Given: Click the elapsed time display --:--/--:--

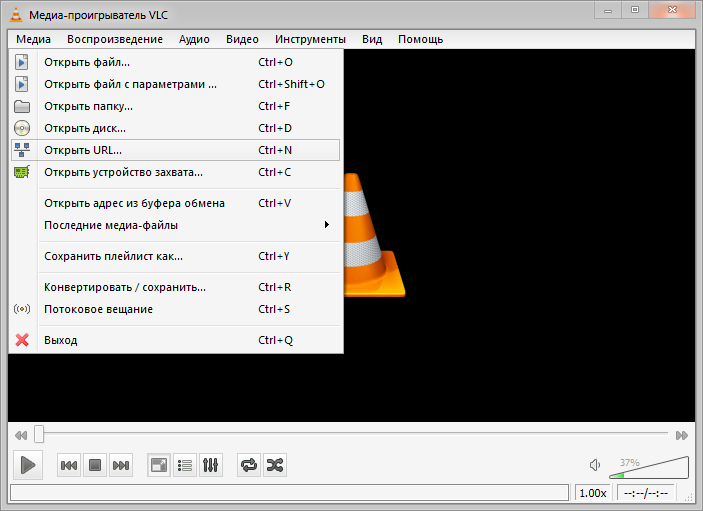Looking at the screenshot, I should [646, 493].
